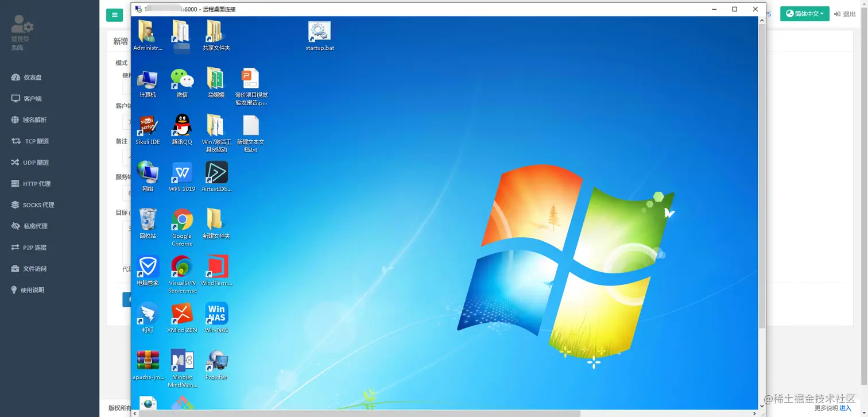Viewport: 868px width, 417px height.
Task: Launch Mindjet MindManager shortcut
Action: click(182, 369)
